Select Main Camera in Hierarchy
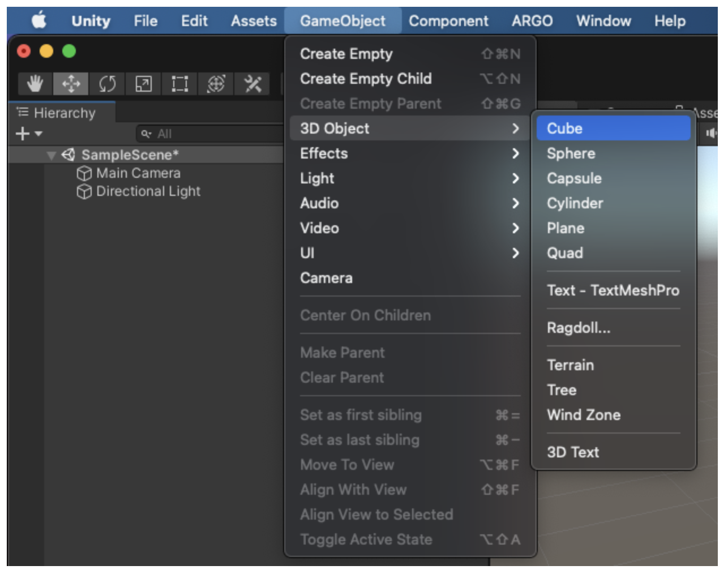 point(138,173)
